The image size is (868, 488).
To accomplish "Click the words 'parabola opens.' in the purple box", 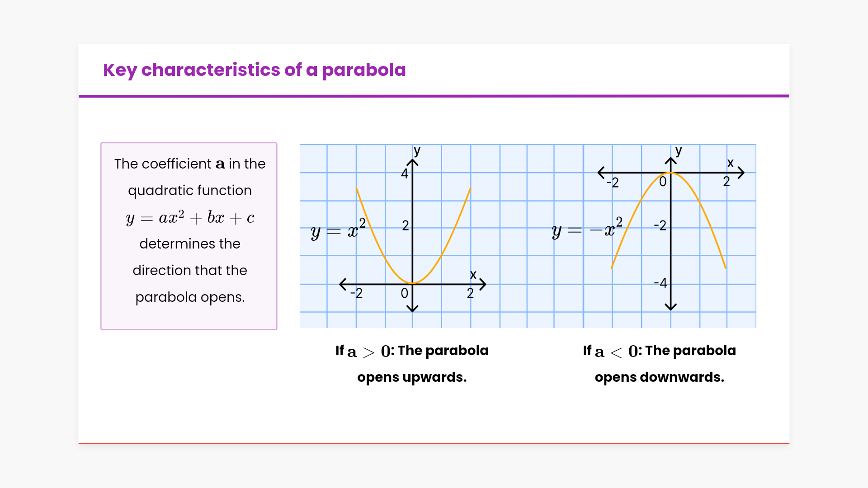I will tap(190, 297).
